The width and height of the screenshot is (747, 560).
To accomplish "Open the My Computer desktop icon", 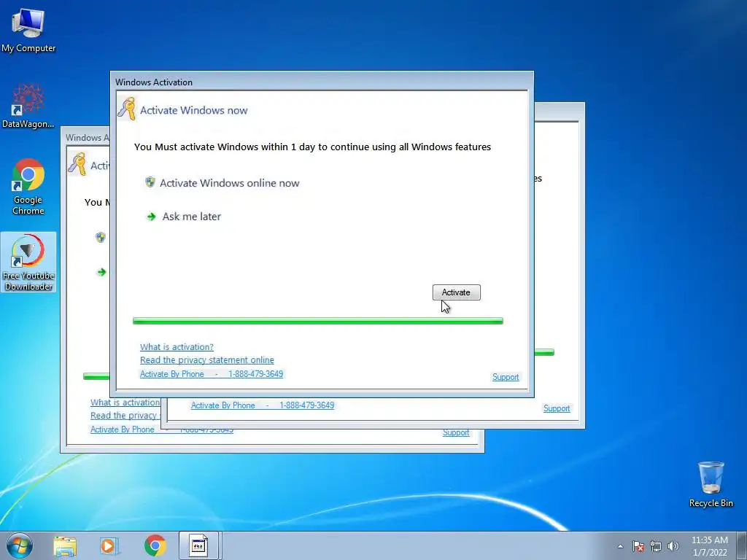I will (x=28, y=29).
